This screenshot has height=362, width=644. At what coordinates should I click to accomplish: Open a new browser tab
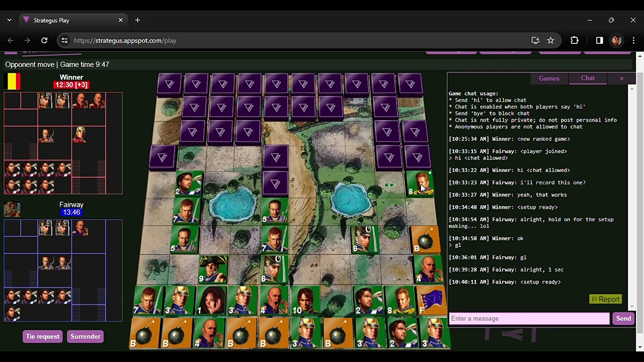pos(137,20)
